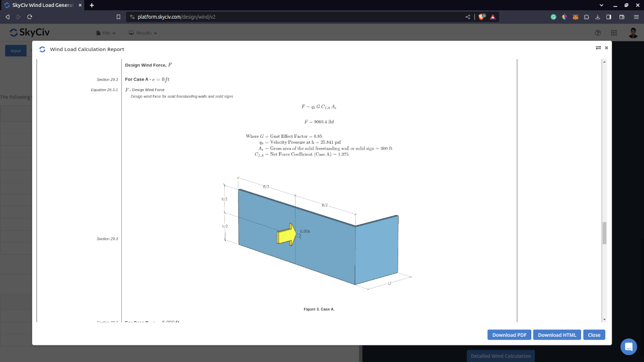
Task: Open the user profile avatar
Action: tap(633, 33)
